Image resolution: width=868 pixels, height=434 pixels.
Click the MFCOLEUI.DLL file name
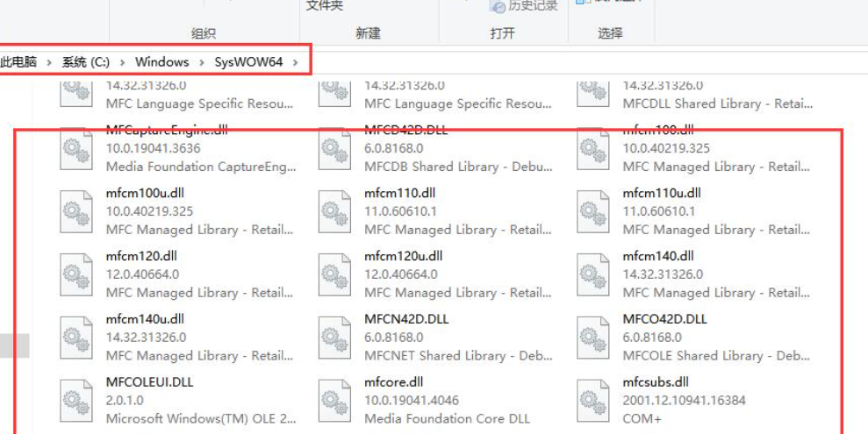pos(149,382)
